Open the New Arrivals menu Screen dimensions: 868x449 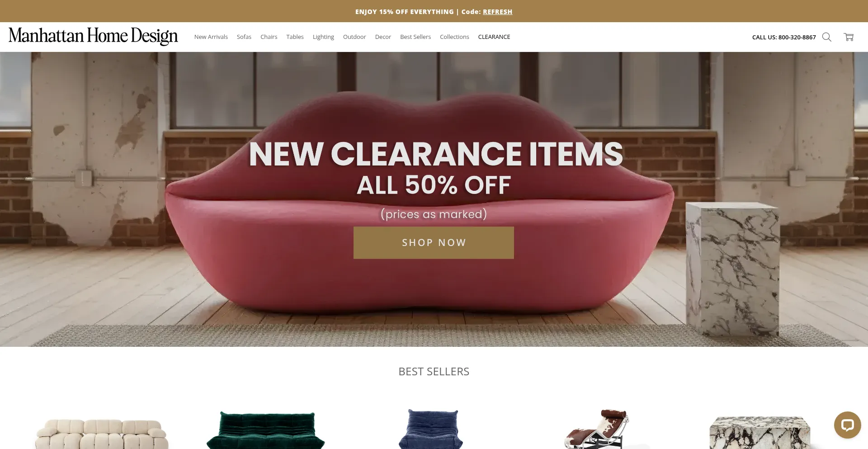[211, 37]
